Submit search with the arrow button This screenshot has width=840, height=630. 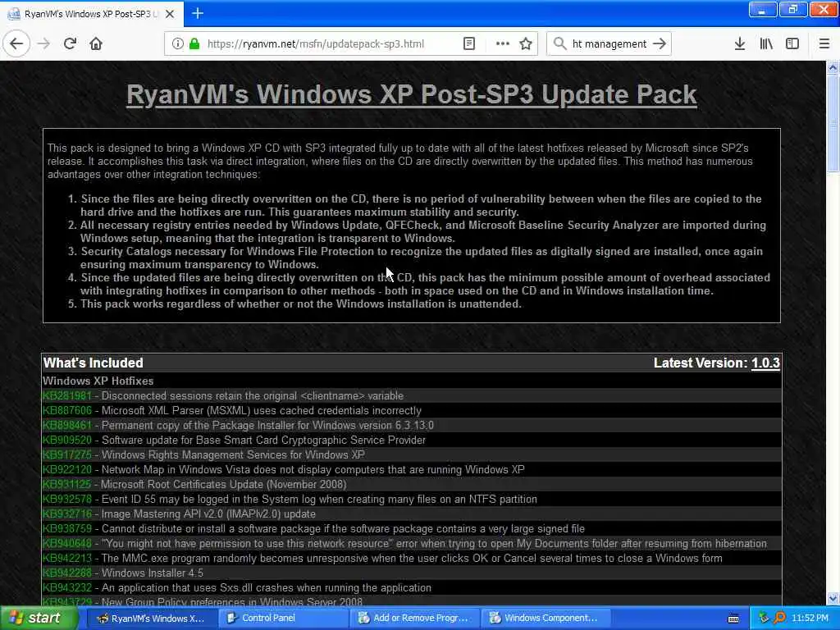pyautogui.click(x=660, y=44)
